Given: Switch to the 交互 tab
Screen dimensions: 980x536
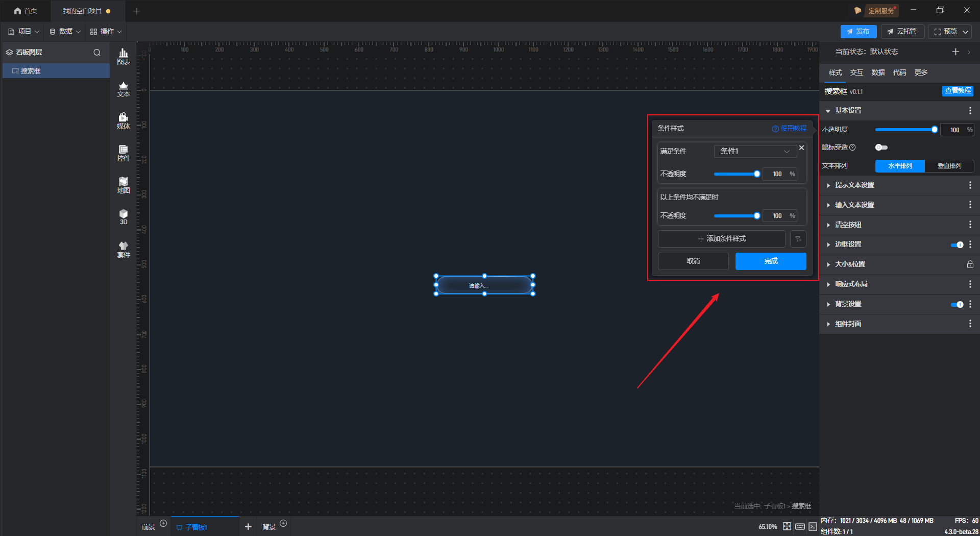Looking at the screenshot, I should [x=856, y=72].
